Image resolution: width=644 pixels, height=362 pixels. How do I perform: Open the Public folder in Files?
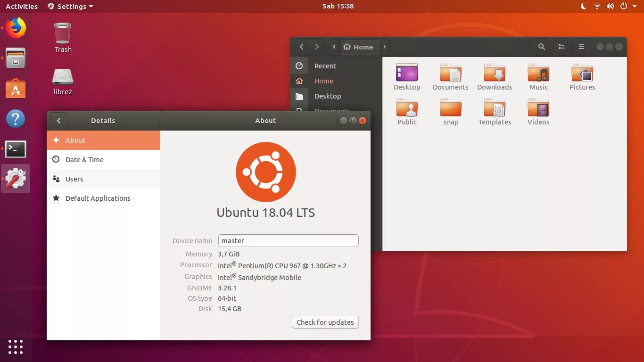(x=407, y=112)
